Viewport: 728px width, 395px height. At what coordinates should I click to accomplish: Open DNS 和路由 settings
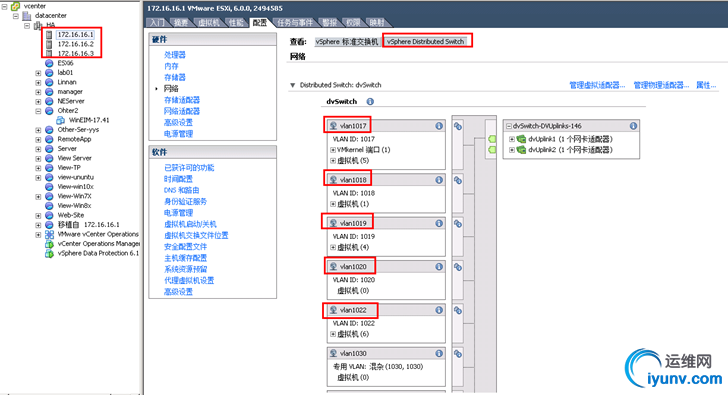pos(182,190)
